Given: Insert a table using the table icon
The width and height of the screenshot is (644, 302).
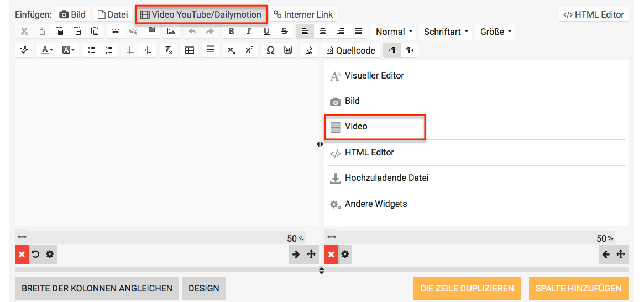Looking at the screenshot, I should (190, 50).
